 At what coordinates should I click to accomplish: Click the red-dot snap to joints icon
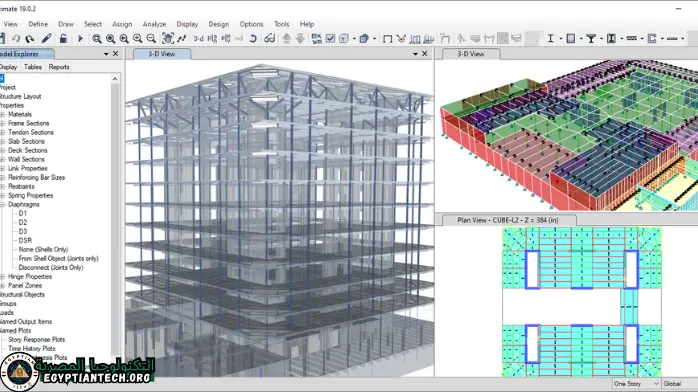coord(401,39)
